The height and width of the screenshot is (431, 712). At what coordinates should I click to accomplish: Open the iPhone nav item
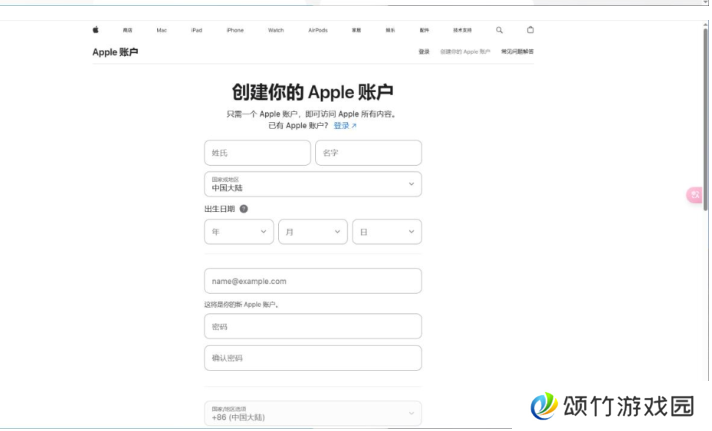tap(235, 30)
